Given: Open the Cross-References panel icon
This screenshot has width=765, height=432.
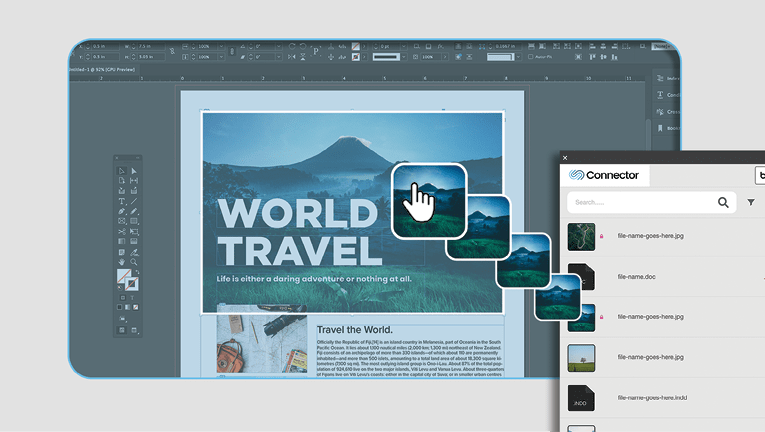Looking at the screenshot, I should pyautogui.click(x=661, y=111).
